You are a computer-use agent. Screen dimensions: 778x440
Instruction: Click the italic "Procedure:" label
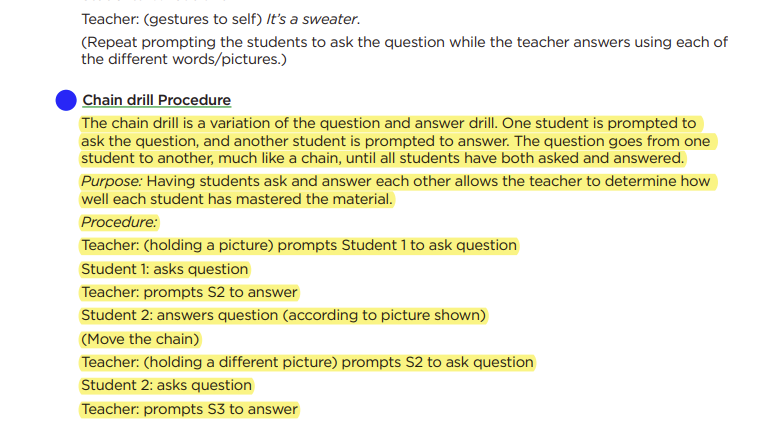tap(119, 222)
